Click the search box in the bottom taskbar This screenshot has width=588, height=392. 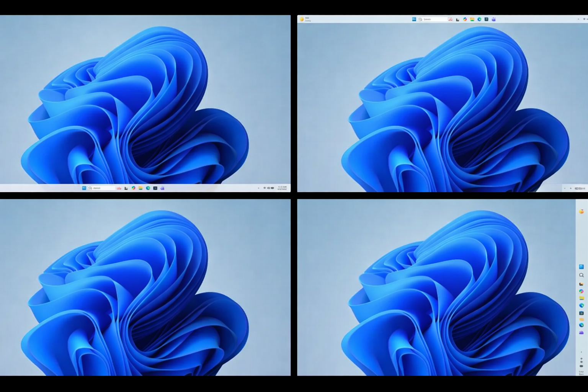pos(101,188)
